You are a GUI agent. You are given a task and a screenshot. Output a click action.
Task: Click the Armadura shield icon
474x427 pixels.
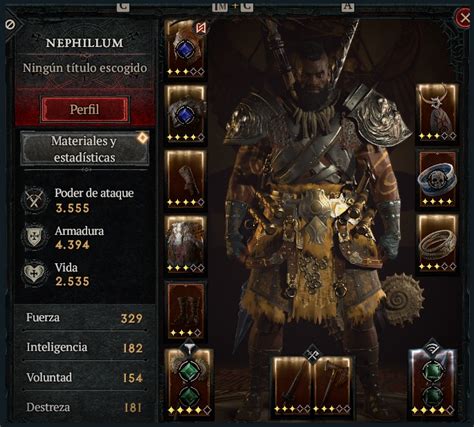point(34,237)
